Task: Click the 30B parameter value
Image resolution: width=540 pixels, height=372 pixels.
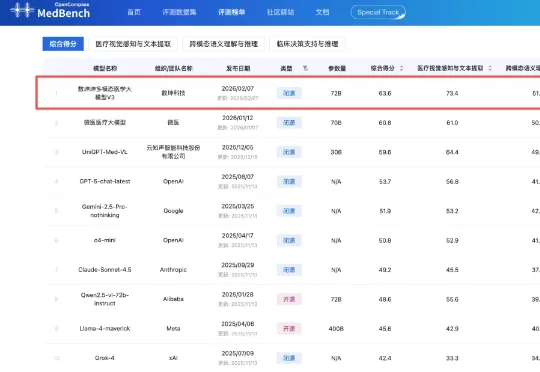Action: [336, 152]
